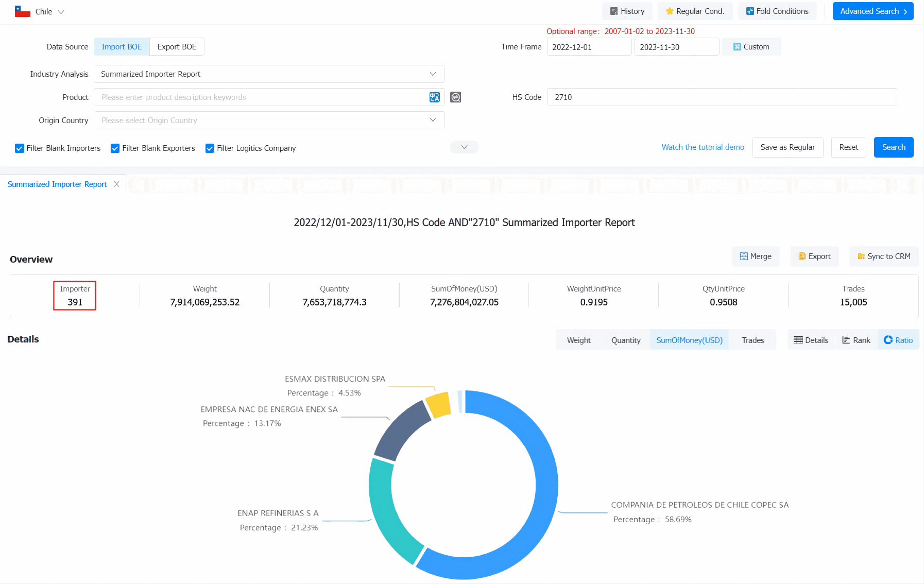The image size is (924, 584).
Task: Click the QtyUnitPrice value 0.9508
Action: pyautogui.click(x=724, y=302)
